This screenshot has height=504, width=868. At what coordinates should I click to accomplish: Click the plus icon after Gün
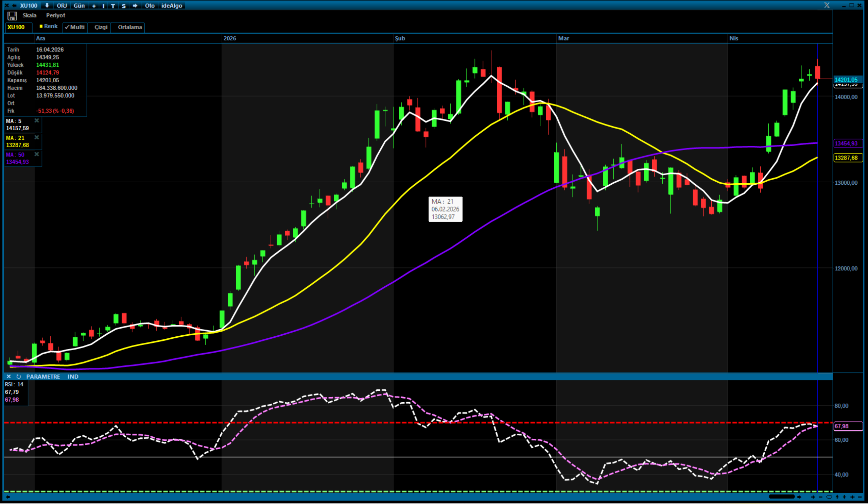(94, 6)
